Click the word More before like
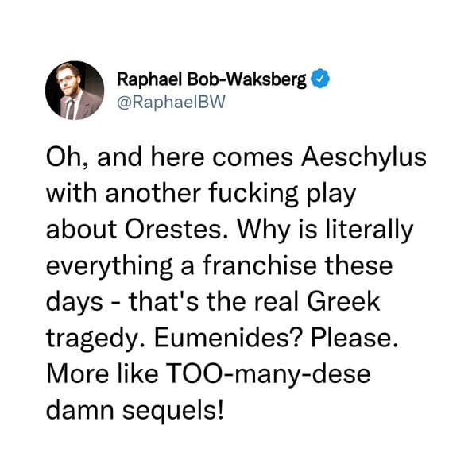 pos(77,373)
